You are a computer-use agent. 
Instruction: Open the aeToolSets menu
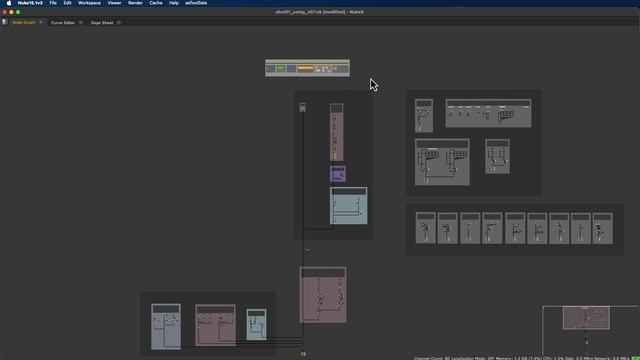196,3
